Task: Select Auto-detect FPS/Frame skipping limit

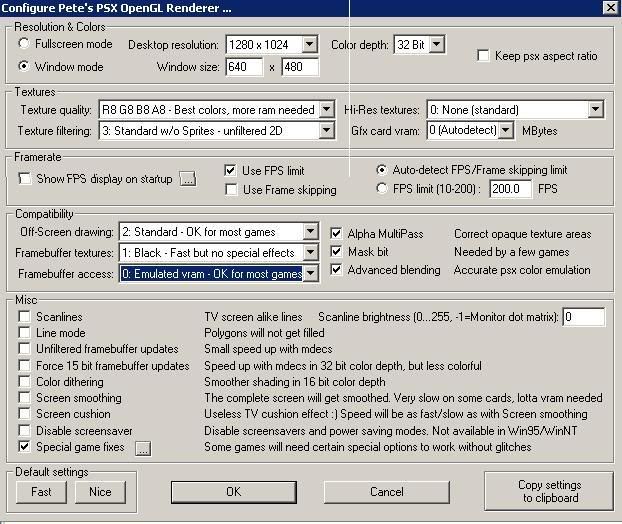Action: [x=382, y=170]
